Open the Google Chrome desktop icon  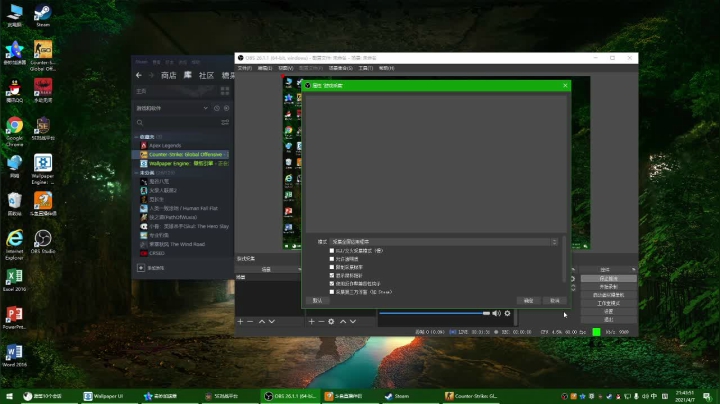14,131
